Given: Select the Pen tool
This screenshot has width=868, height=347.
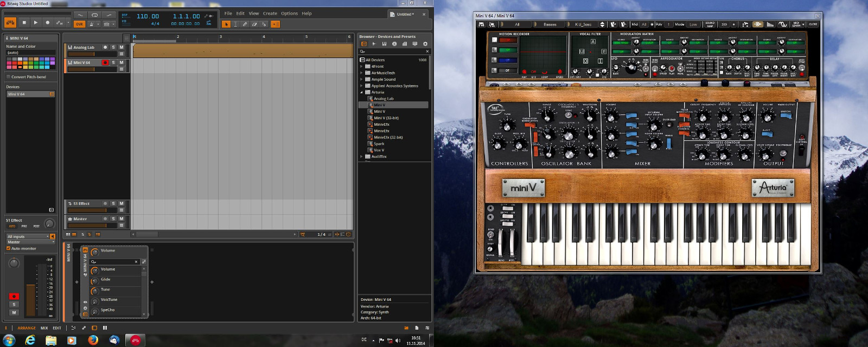Looking at the screenshot, I should (245, 24).
